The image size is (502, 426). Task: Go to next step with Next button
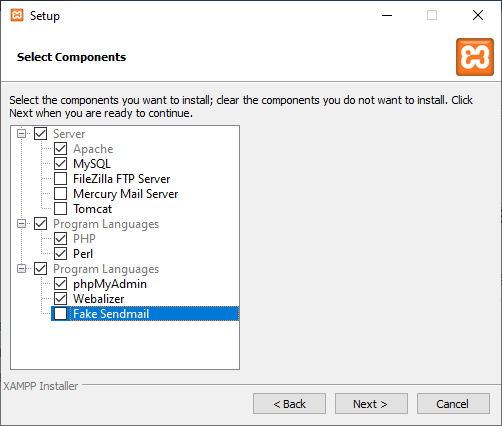click(371, 404)
